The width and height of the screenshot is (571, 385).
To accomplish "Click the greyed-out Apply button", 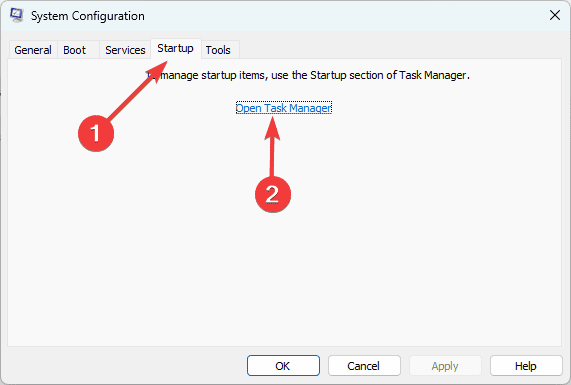I will [445, 366].
